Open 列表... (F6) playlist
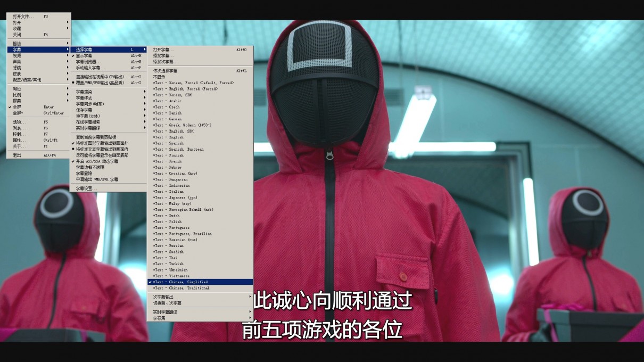The image size is (644, 362). (39, 128)
